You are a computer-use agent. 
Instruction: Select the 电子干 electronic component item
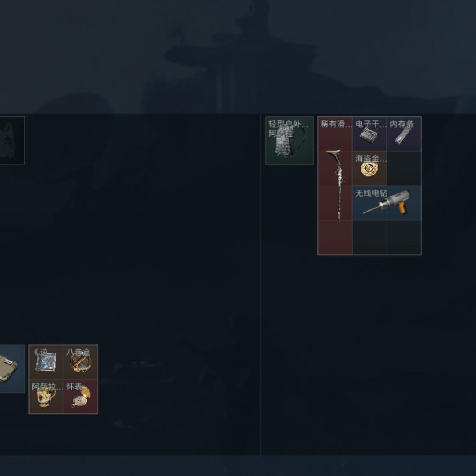(369, 134)
